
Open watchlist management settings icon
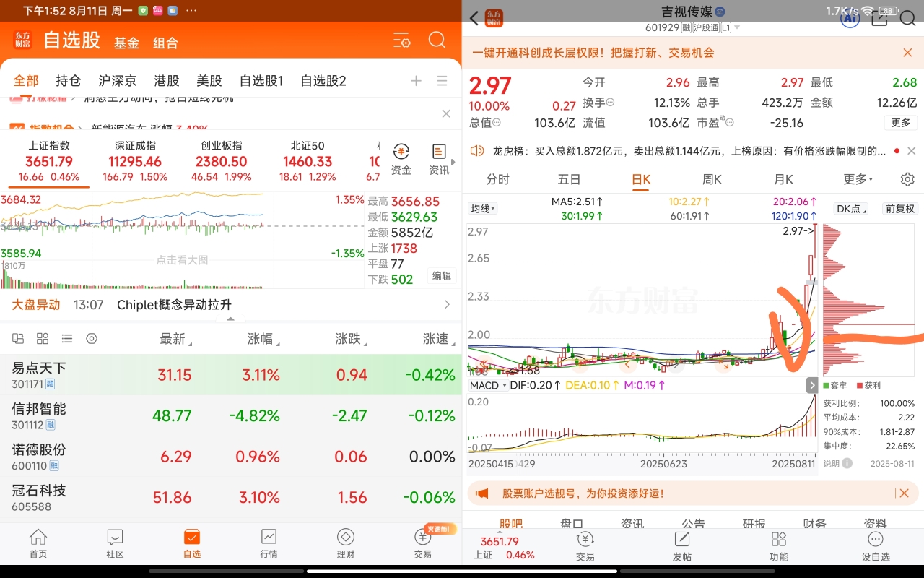click(402, 40)
